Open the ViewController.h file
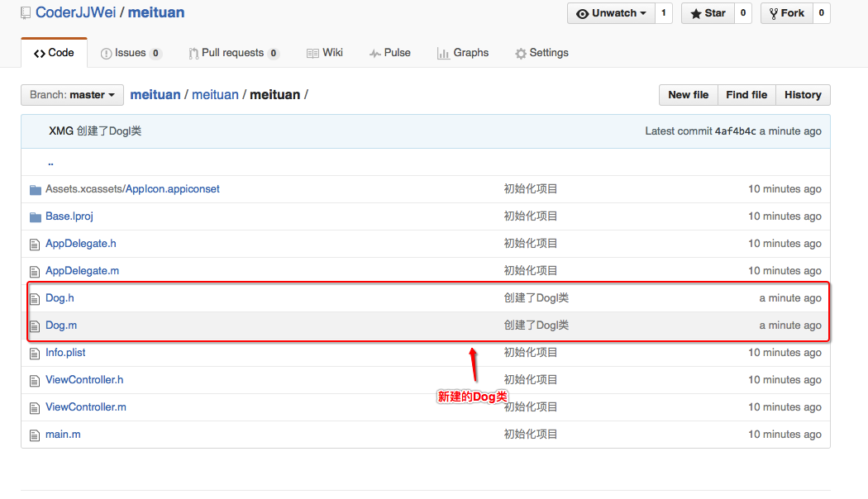This screenshot has width=868, height=499. click(84, 379)
